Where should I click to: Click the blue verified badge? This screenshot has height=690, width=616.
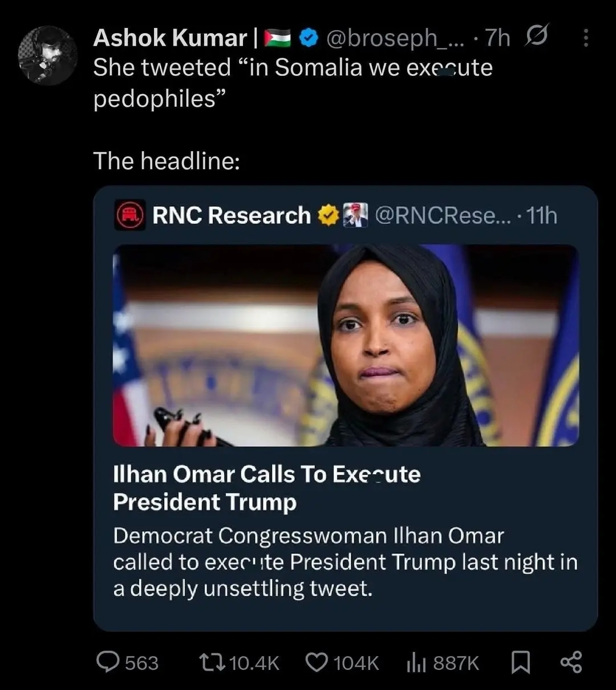point(309,38)
